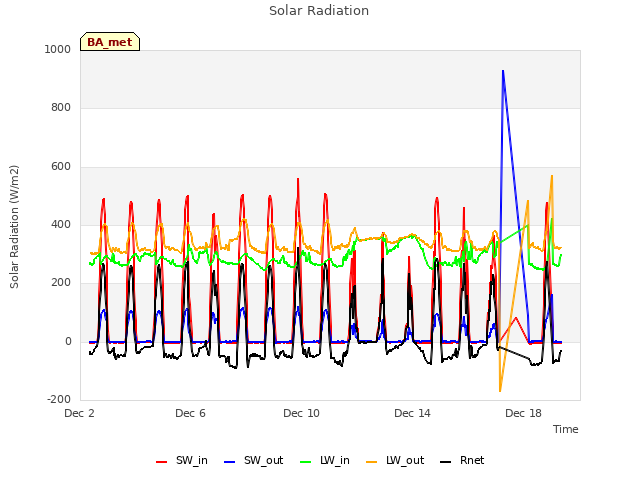The height and width of the screenshot is (480, 640).
Task: Click the blue SW_out spike peak near 930
Action: point(503,71)
